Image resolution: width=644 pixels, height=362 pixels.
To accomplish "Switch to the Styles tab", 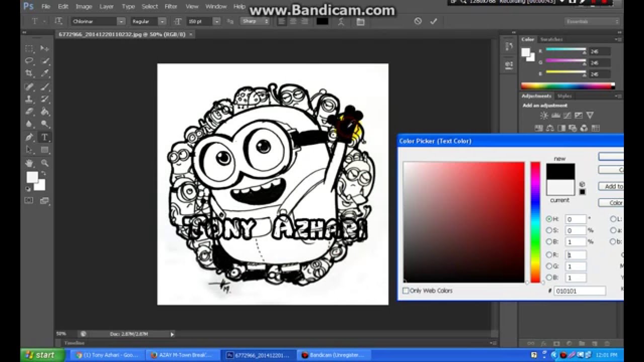I will (x=565, y=96).
